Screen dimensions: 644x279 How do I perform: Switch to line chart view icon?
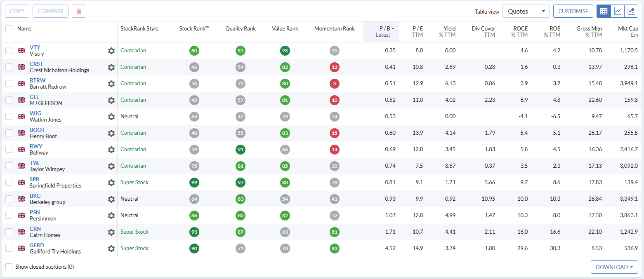(618, 11)
